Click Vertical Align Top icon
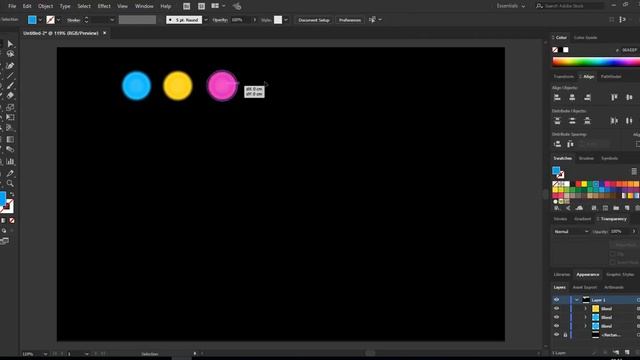 tap(614, 97)
